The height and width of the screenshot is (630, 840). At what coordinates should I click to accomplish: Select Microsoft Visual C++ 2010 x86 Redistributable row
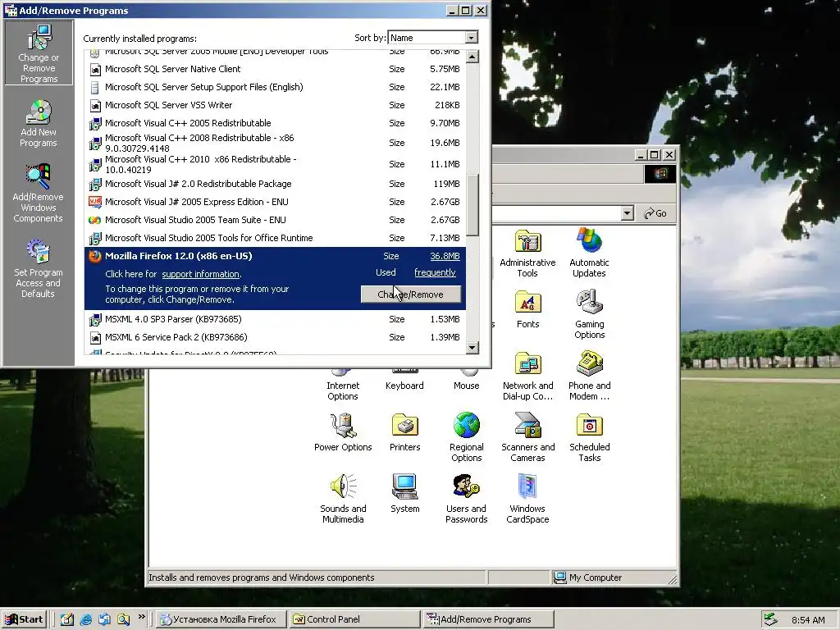point(275,164)
